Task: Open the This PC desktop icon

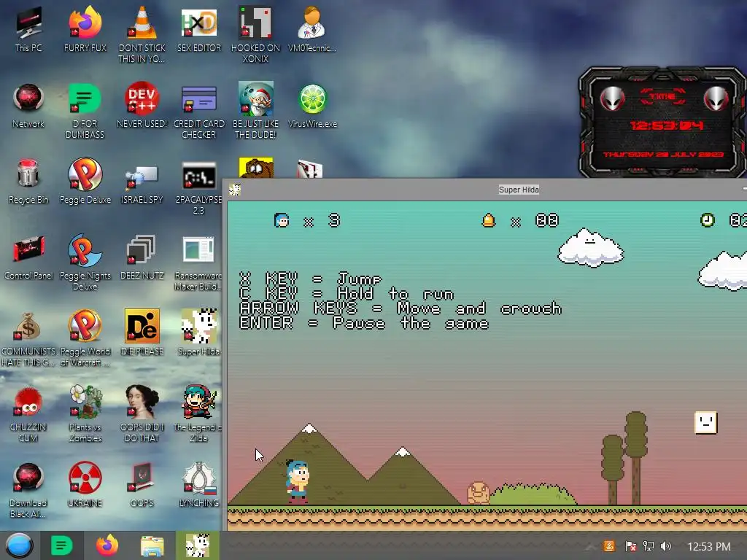Action: tap(28, 29)
